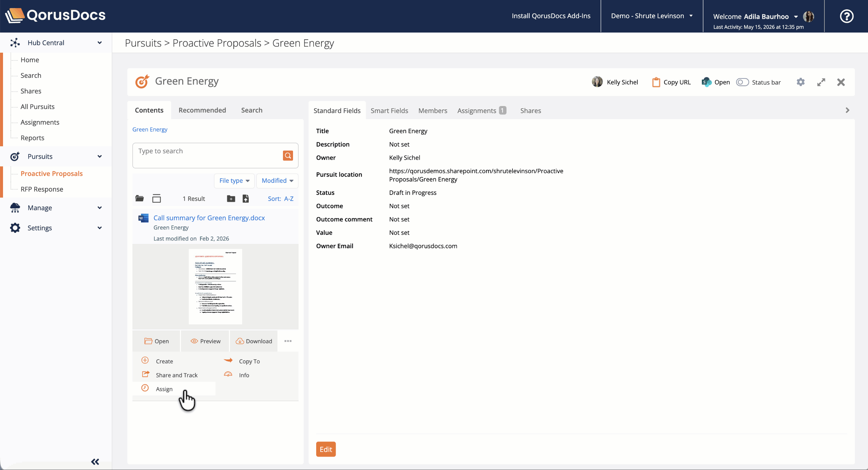Click the Green Energy breadcrumb link
This screenshot has width=868, height=470.
(x=150, y=129)
